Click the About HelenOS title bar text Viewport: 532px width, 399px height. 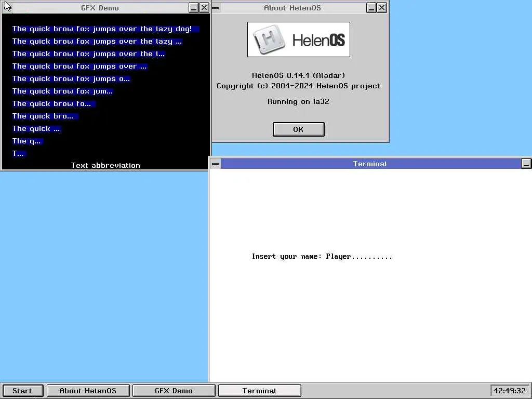[292, 8]
